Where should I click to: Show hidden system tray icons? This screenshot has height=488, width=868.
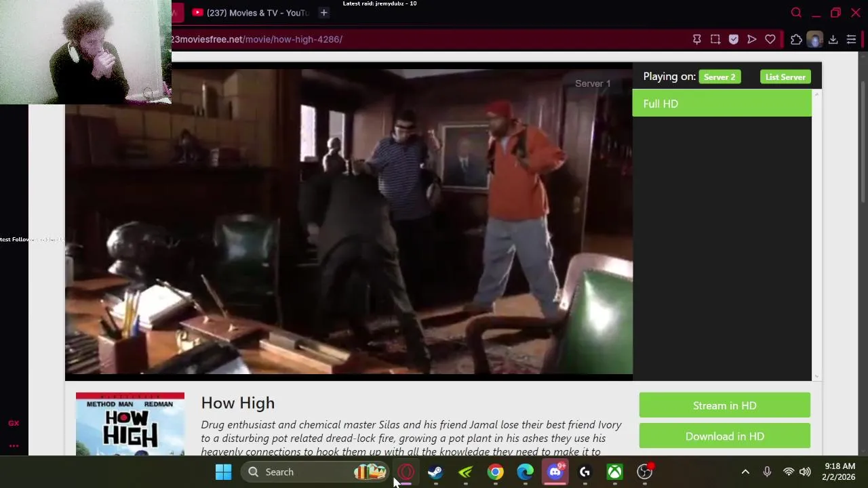pyautogui.click(x=745, y=472)
